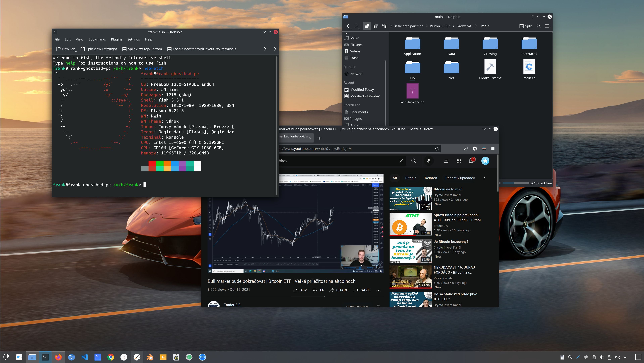Launch Blender from the taskbar
This screenshot has height=363, width=644.
pyautogui.click(x=150, y=357)
